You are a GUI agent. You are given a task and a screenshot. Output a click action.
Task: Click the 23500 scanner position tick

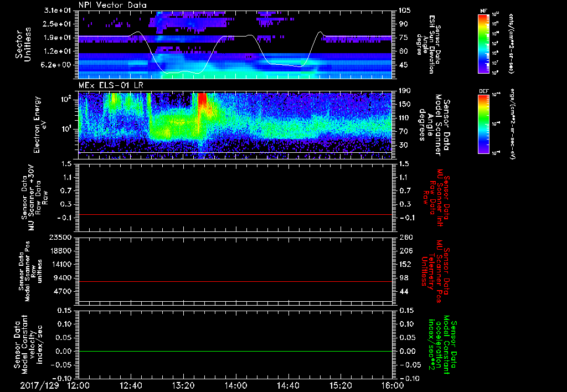click(x=61, y=237)
